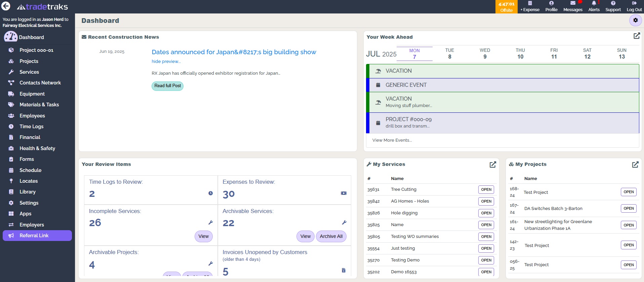
Task: Open My Services external link icon
Action: coord(493,165)
